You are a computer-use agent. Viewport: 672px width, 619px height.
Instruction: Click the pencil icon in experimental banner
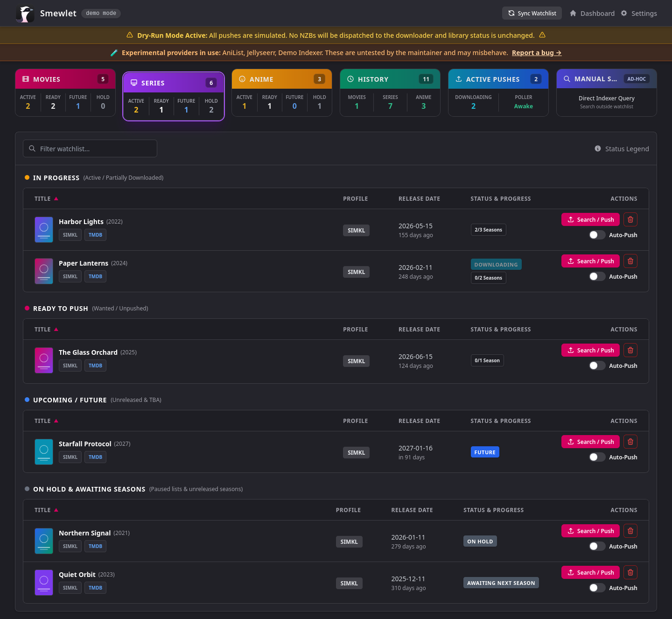pyautogui.click(x=114, y=53)
